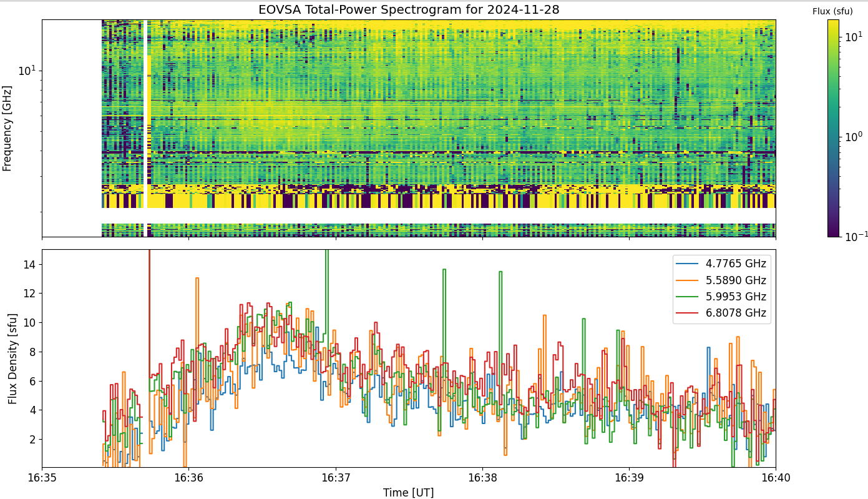
Task: Click the '10' flux density tick label
Action: pos(31,323)
